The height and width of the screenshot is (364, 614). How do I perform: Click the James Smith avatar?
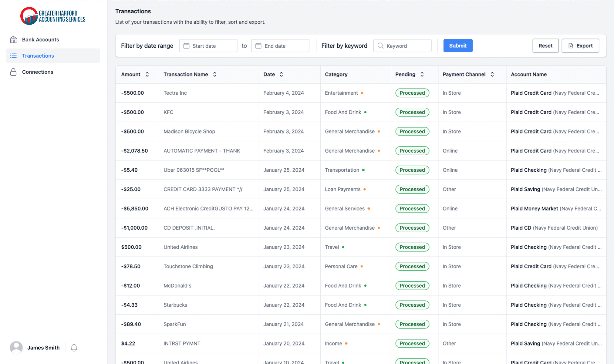tap(16, 348)
